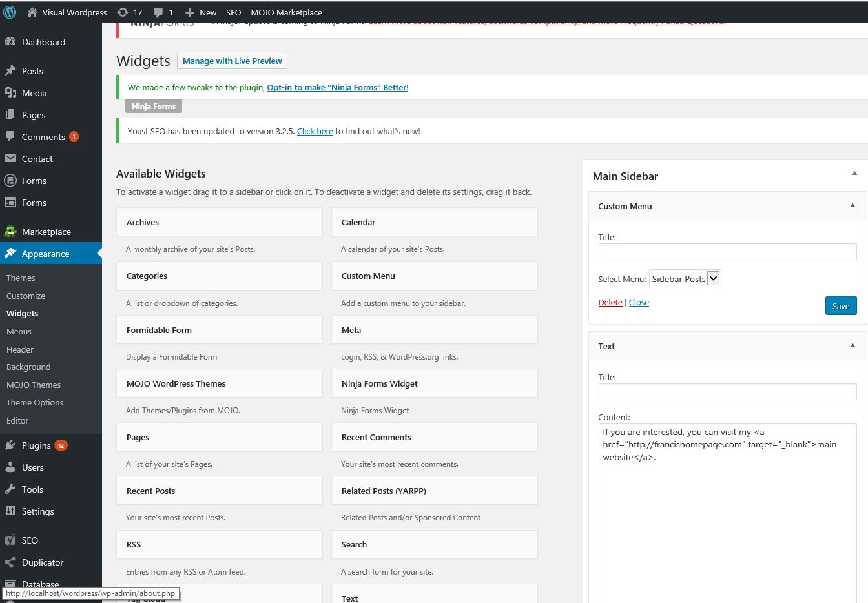Collapse the Main Sidebar panel
Viewport: 868px width, 603px height.
tap(854, 174)
